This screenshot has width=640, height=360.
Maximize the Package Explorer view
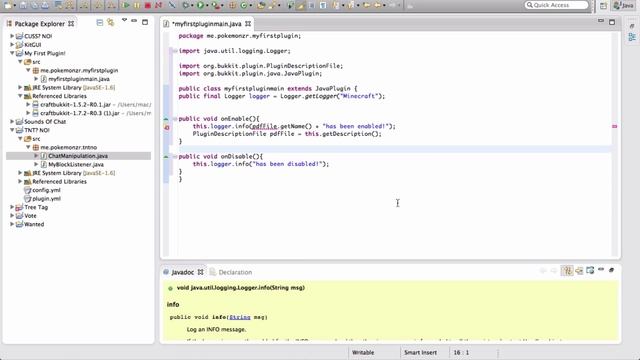[x=145, y=22]
